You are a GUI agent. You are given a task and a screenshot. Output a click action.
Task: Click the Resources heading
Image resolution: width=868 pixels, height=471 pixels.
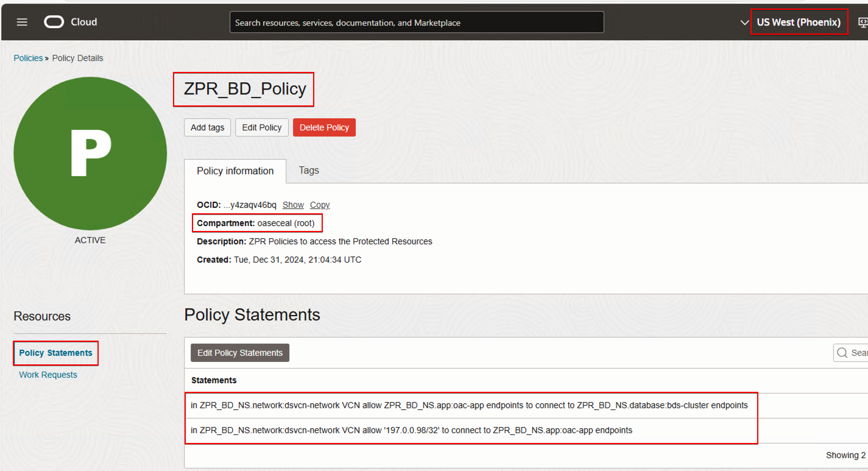point(42,316)
